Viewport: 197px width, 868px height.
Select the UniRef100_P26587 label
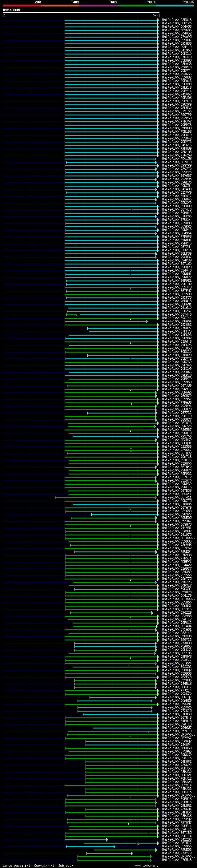click(177, 430)
